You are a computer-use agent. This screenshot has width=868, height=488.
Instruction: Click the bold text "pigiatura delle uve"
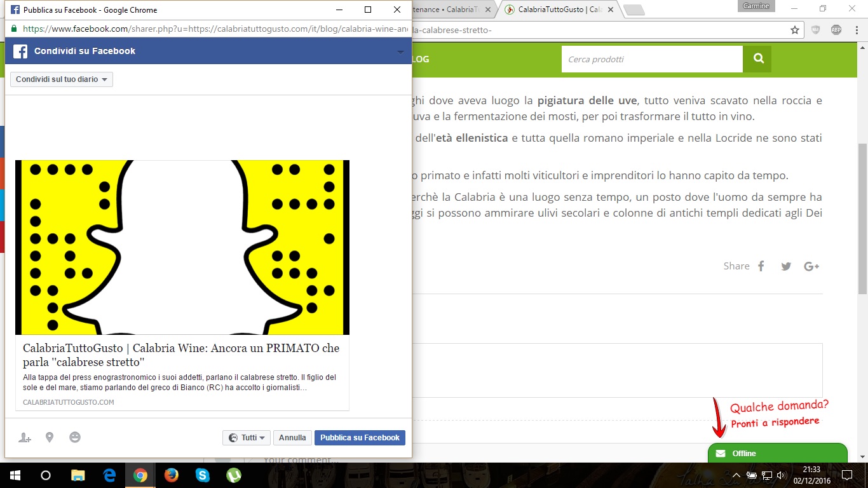click(x=587, y=100)
